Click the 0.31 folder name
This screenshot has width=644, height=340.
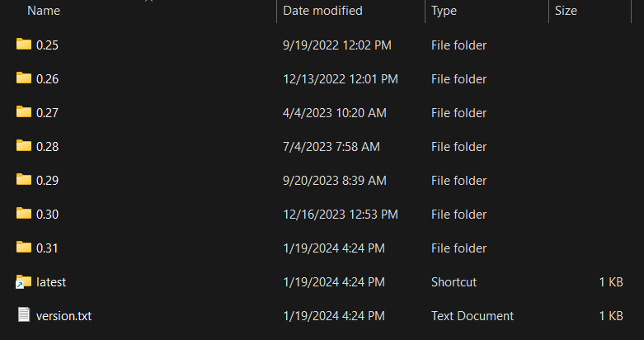[x=47, y=248]
